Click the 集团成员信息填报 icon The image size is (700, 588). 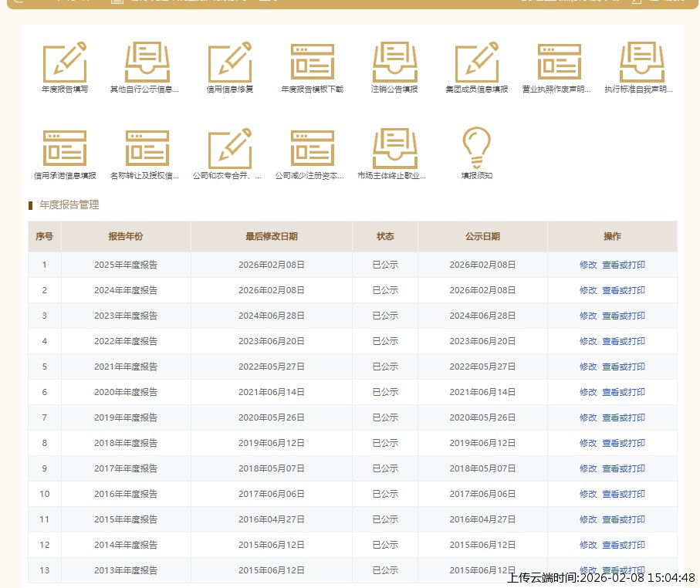477,63
